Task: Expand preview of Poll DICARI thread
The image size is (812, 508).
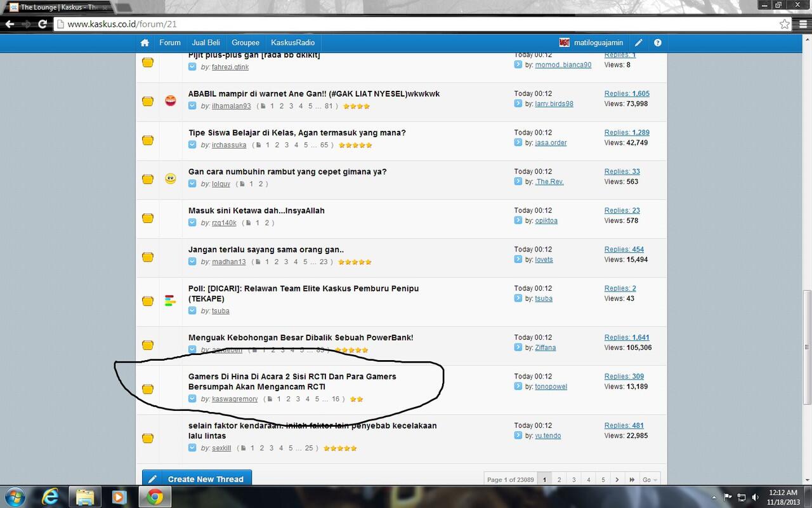Action: coord(192,311)
